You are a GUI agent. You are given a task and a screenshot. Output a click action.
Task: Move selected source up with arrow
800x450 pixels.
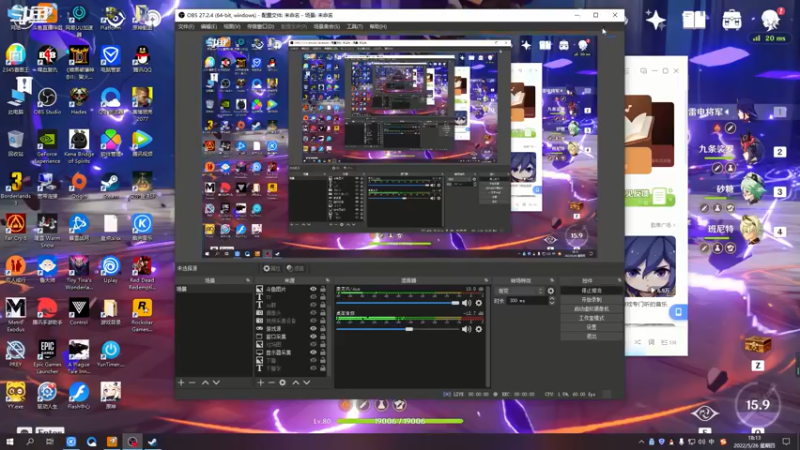tap(295, 382)
